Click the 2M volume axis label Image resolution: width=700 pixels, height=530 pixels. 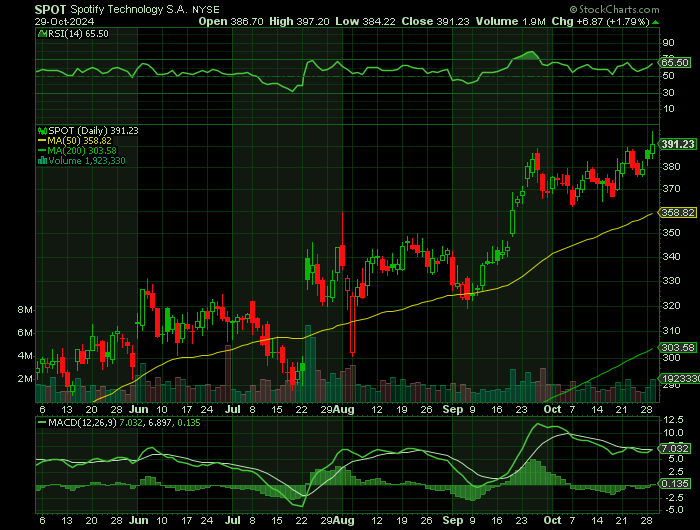[25, 379]
